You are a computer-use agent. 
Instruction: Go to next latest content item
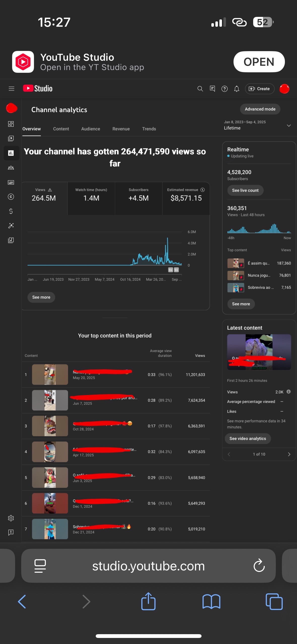pos(289,454)
